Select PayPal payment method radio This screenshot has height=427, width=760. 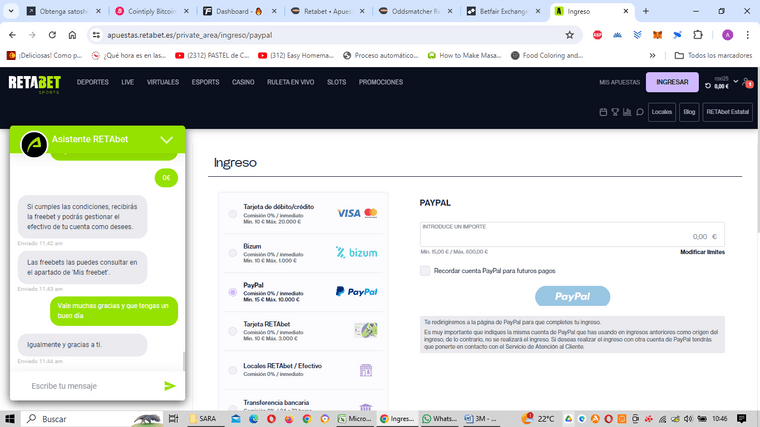(x=233, y=292)
